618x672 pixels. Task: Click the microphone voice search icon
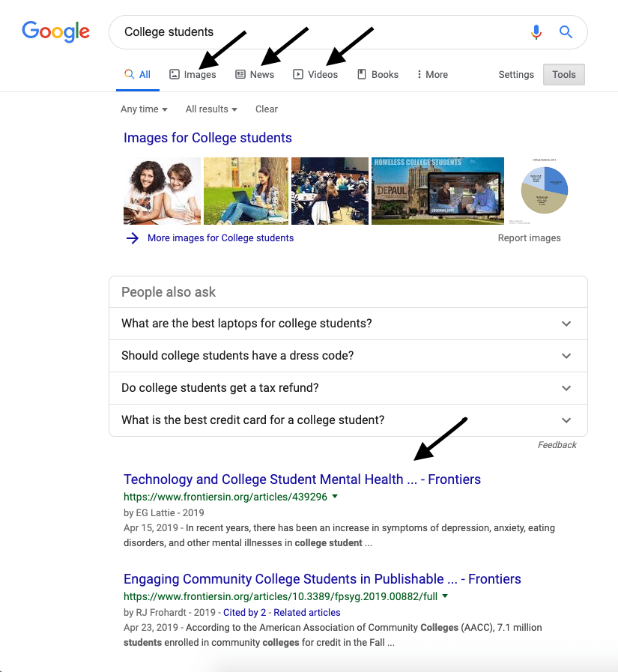536,31
